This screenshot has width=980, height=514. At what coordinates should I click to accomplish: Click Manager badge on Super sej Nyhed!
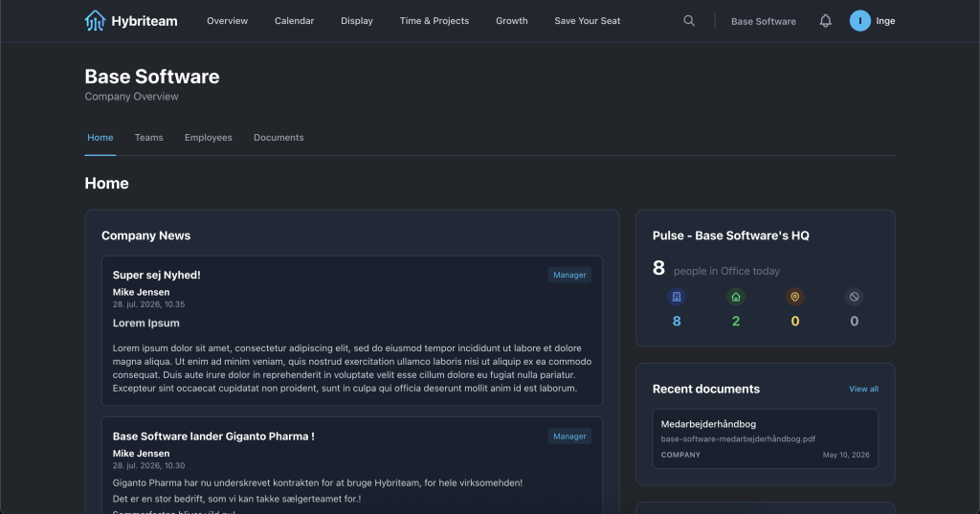569,275
